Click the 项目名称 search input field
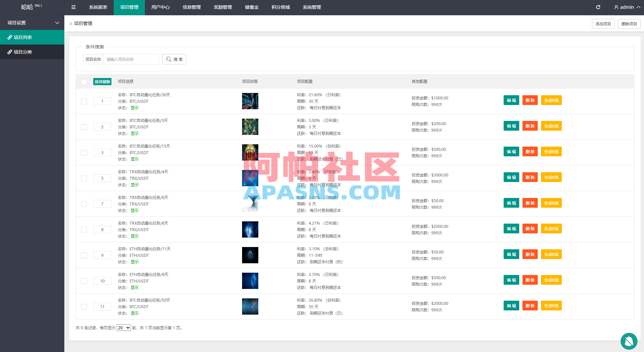Viewport: 644px width, 352px height. (x=131, y=59)
